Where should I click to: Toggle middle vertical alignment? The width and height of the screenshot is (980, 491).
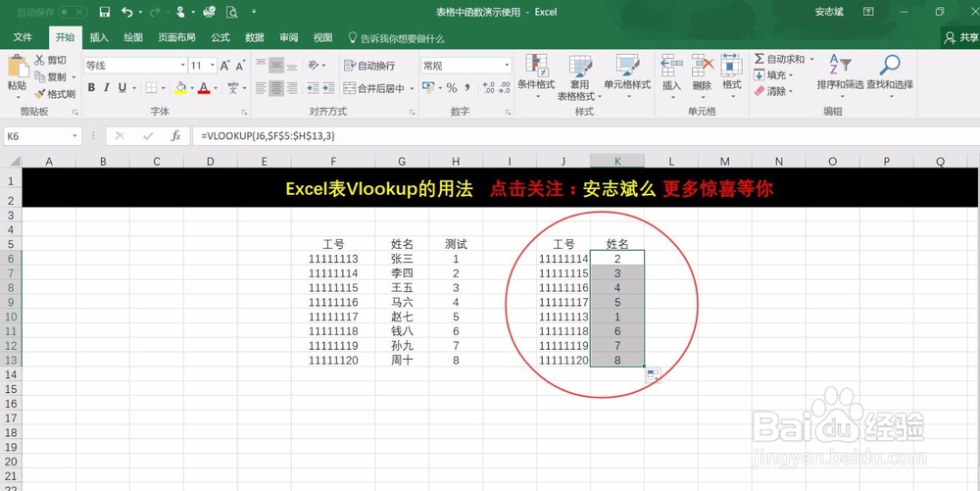[276, 65]
